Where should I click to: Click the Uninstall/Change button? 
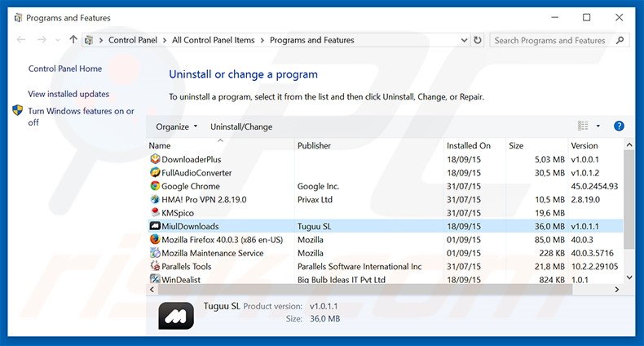241,126
